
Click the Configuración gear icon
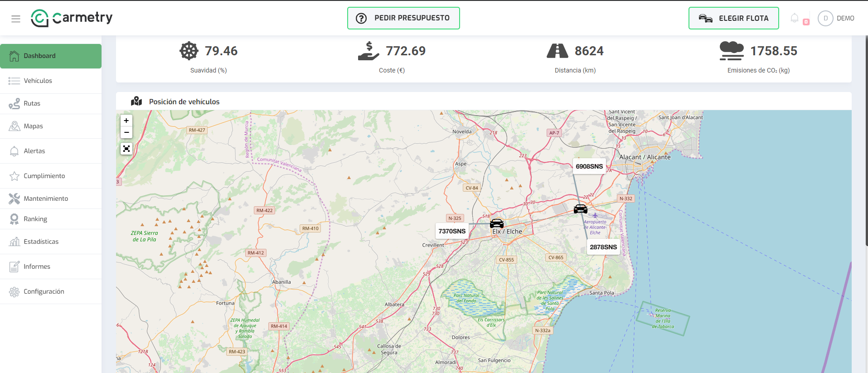(15, 291)
